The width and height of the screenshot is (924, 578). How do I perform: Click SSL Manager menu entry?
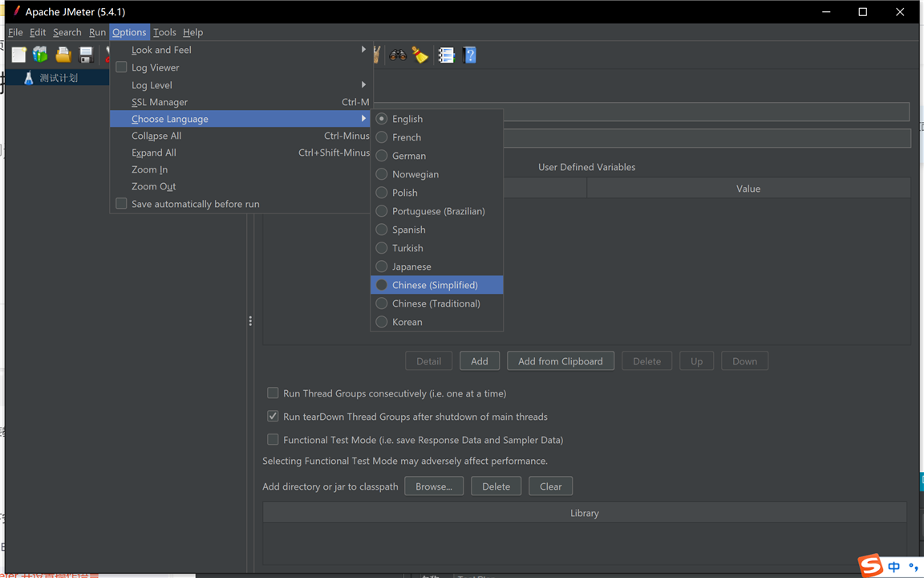[x=160, y=102]
